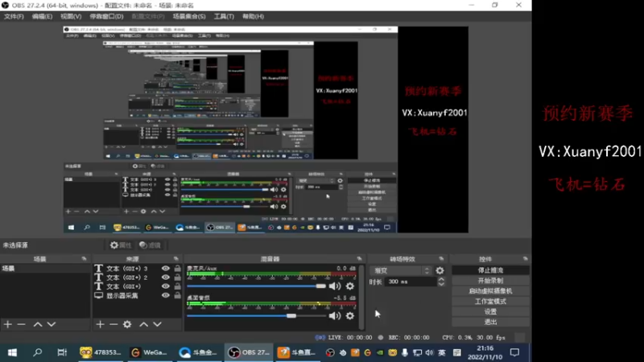This screenshot has height=362, width=644.
Task: Mute the 桌面音频 channel
Action: pos(335,315)
